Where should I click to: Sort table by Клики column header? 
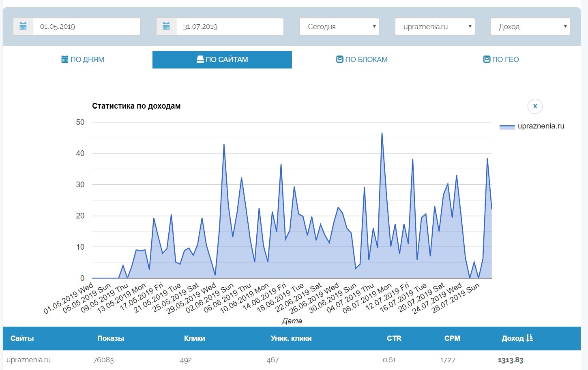[194, 338]
